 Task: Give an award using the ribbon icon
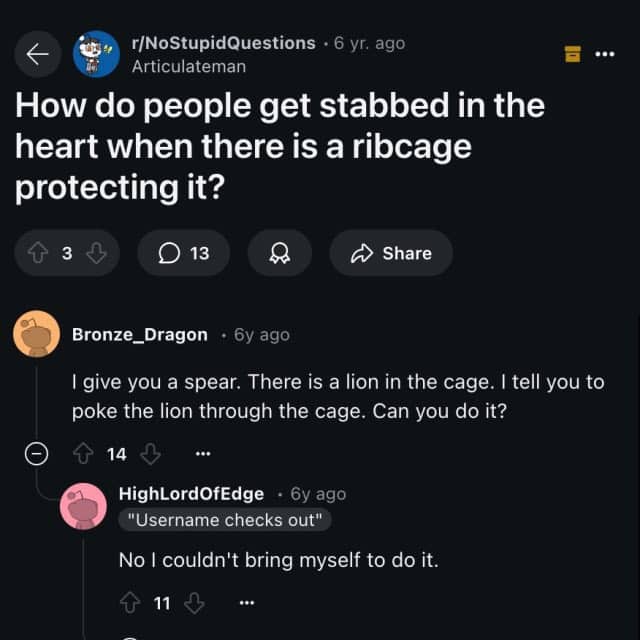click(280, 253)
